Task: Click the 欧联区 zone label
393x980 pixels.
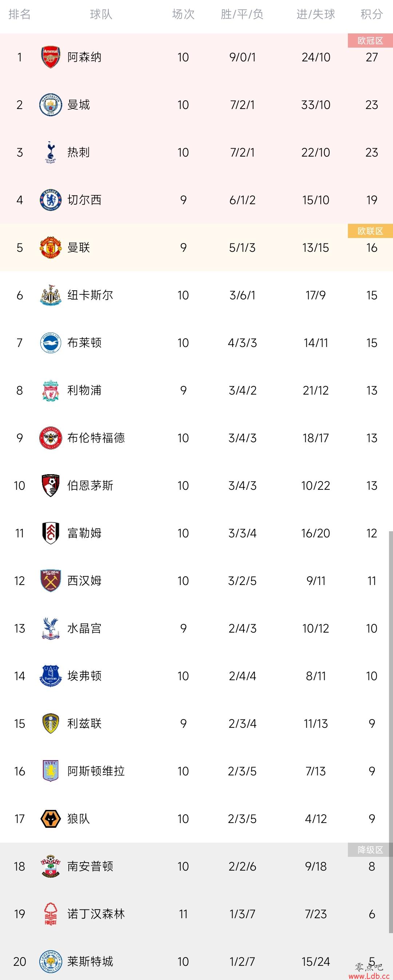Action: (370, 231)
